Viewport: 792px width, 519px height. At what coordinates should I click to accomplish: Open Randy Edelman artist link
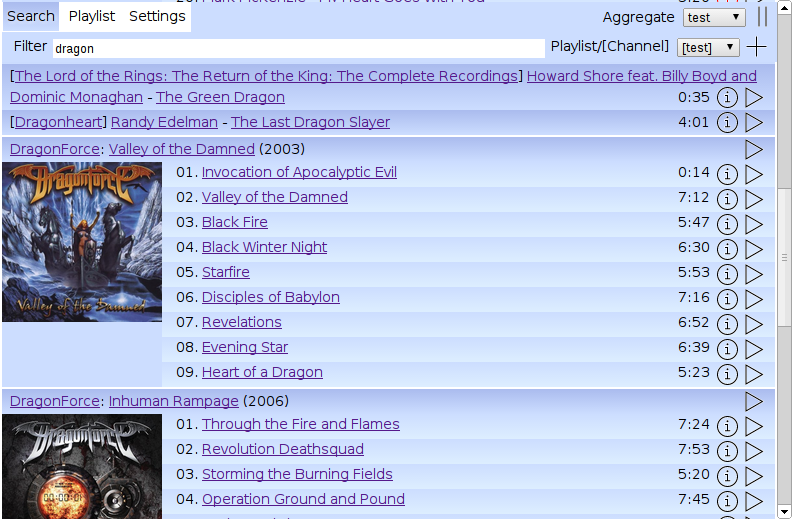(x=164, y=122)
